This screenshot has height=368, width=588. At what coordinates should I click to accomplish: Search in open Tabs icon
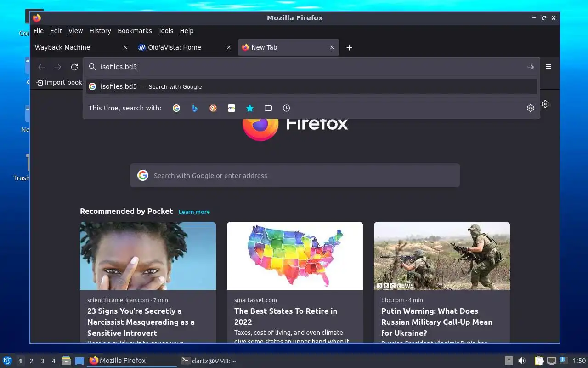coord(268,108)
